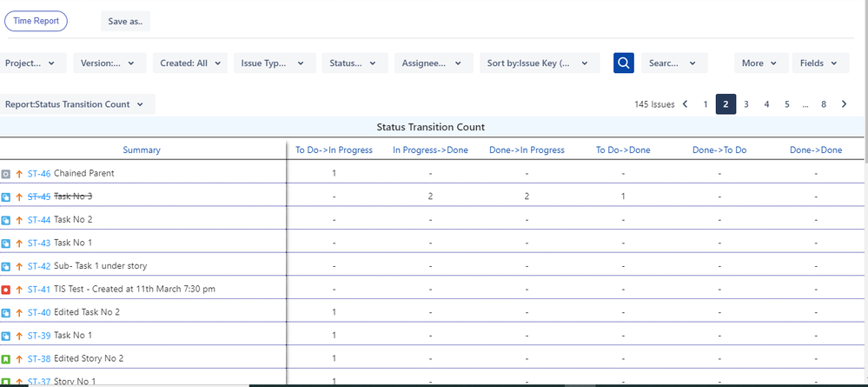This screenshot has height=387, width=868.
Task: Go to page 3
Action: [x=746, y=104]
